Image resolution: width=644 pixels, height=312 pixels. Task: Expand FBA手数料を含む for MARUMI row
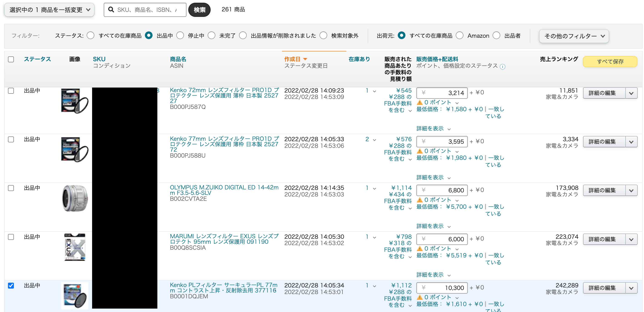[x=398, y=253]
